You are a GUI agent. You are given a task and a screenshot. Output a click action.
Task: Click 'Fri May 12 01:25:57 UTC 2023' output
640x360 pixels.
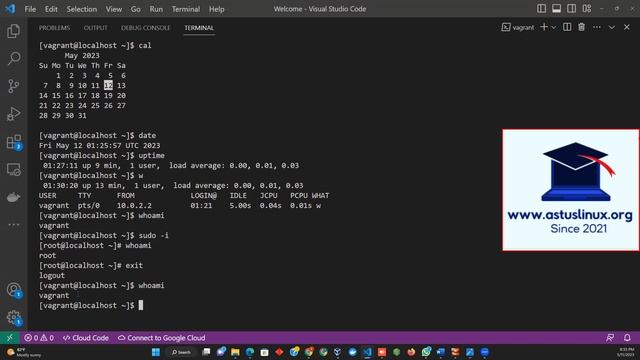coord(100,145)
